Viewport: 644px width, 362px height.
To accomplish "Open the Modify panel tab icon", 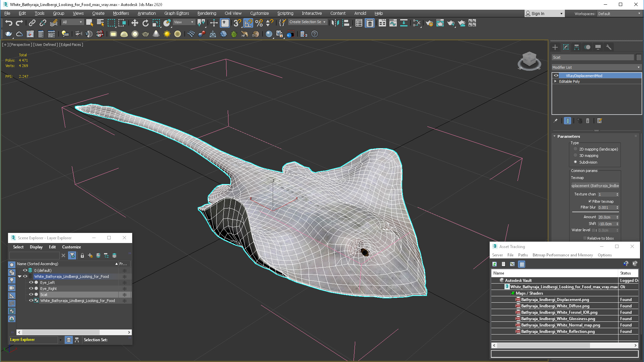I will coord(566,47).
